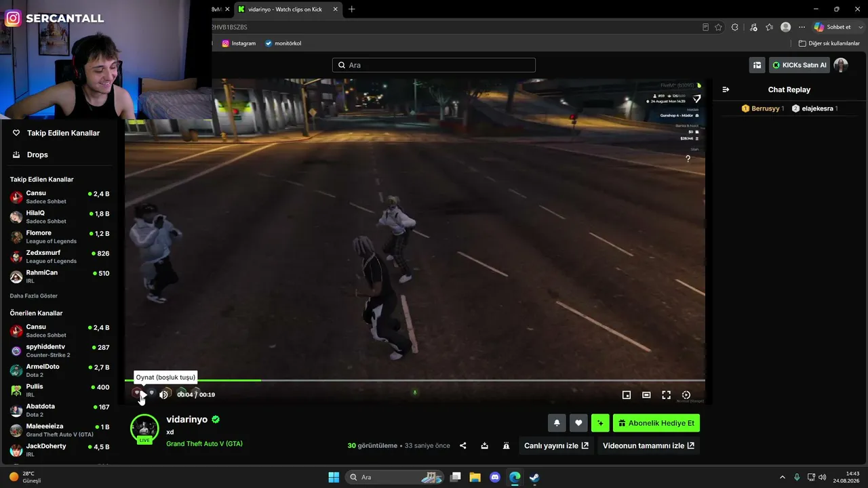868x488 pixels.
Task: Click the Kick search field
Action: pos(434,65)
